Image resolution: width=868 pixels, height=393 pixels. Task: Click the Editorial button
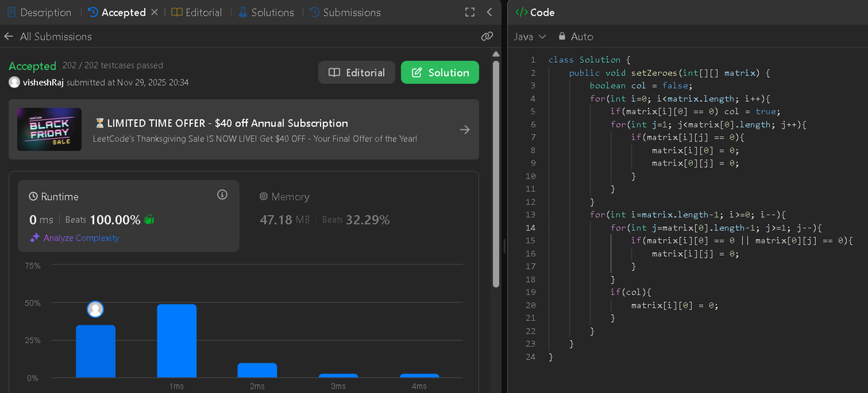click(357, 72)
